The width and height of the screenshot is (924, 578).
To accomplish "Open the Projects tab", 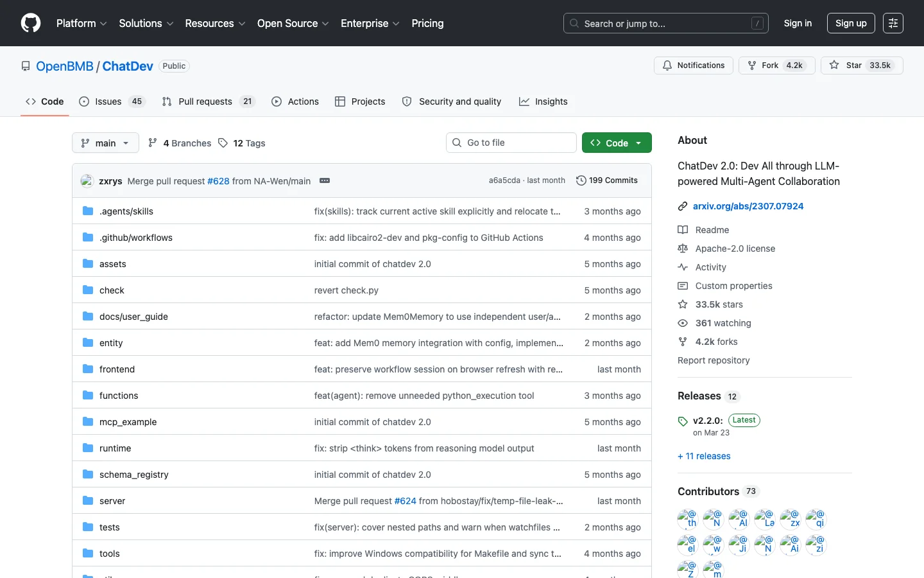I will pos(360,101).
